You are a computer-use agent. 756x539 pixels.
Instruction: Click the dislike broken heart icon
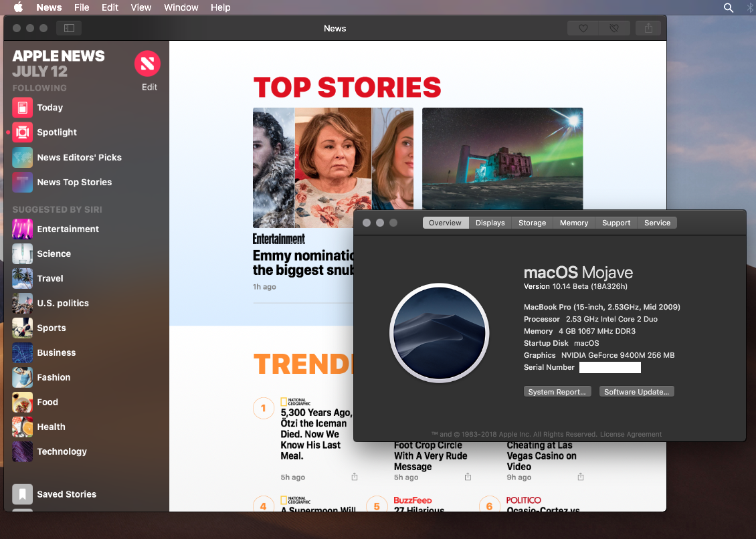point(613,28)
